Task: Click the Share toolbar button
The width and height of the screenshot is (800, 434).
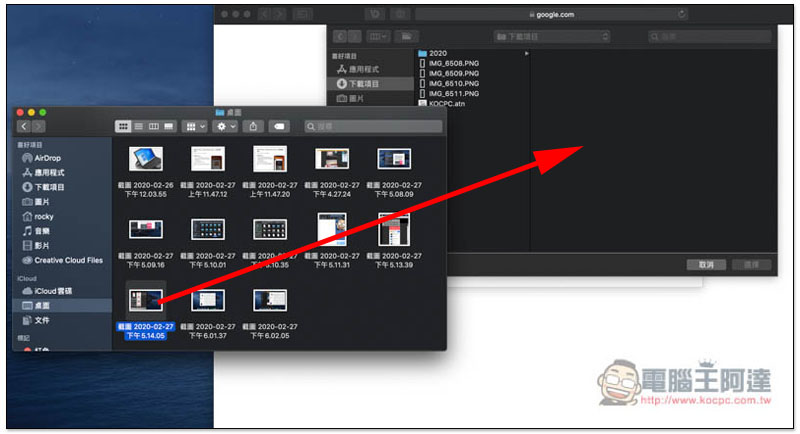Action: click(x=253, y=126)
